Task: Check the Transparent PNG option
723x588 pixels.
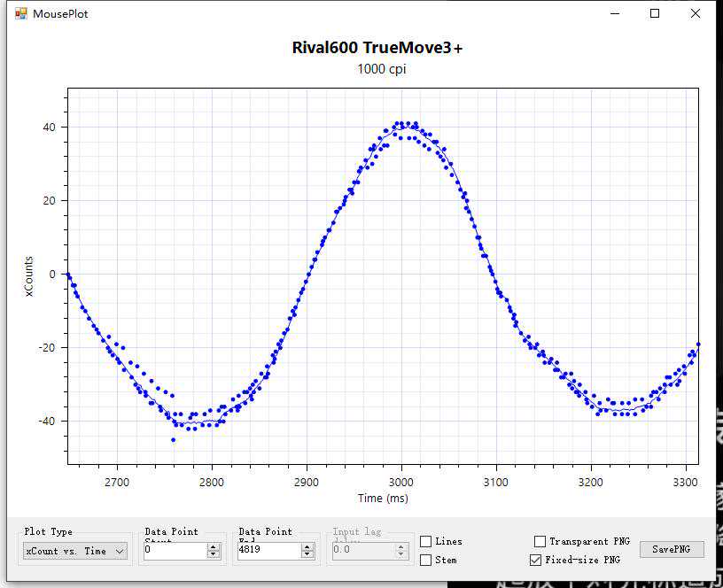Action: pyautogui.click(x=540, y=541)
